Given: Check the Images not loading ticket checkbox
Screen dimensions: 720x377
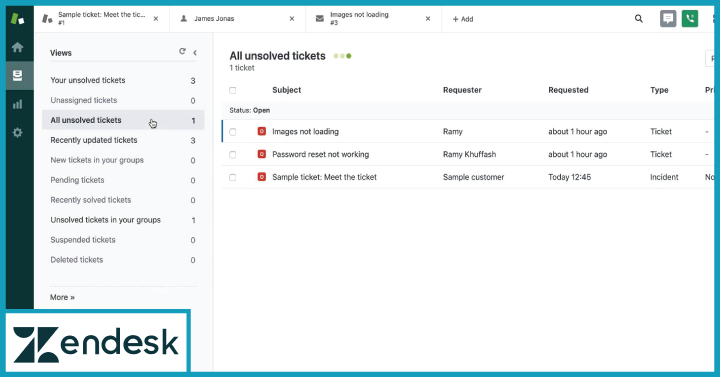Looking at the screenshot, I should (x=233, y=132).
